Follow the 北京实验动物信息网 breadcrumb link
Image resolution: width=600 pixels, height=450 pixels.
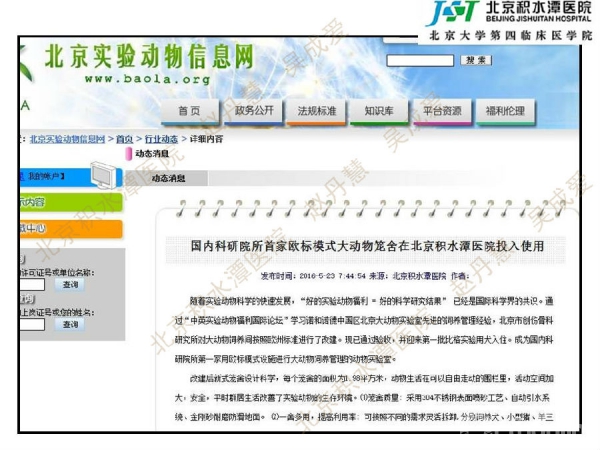(x=67, y=139)
